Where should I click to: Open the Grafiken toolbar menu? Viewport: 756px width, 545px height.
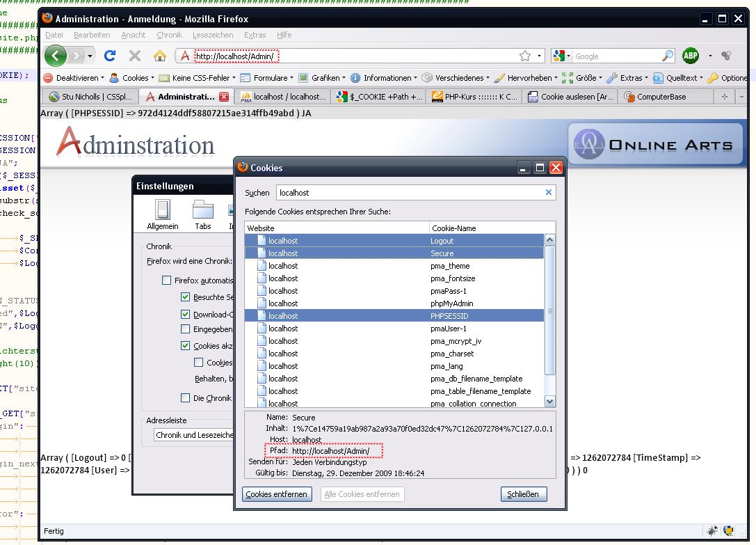pyautogui.click(x=321, y=78)
